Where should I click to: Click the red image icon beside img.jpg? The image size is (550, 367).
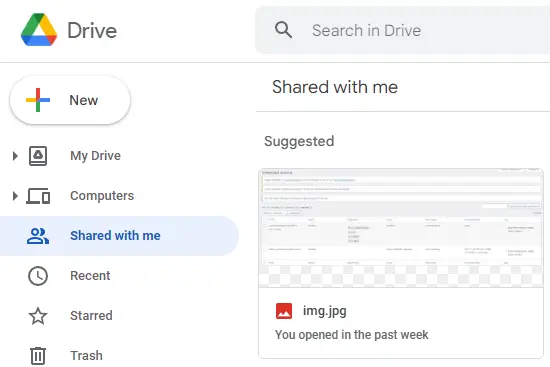pos(284,311)
